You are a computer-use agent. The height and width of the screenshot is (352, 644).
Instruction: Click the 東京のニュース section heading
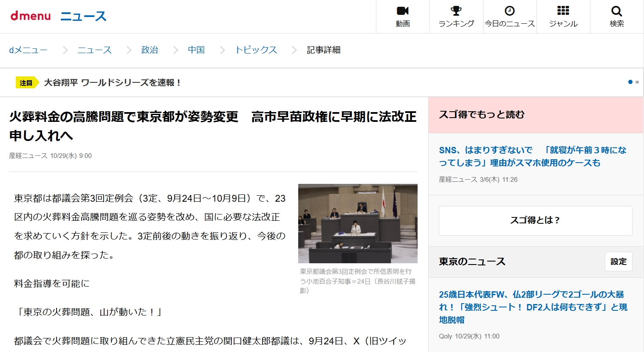pos(472,262)
